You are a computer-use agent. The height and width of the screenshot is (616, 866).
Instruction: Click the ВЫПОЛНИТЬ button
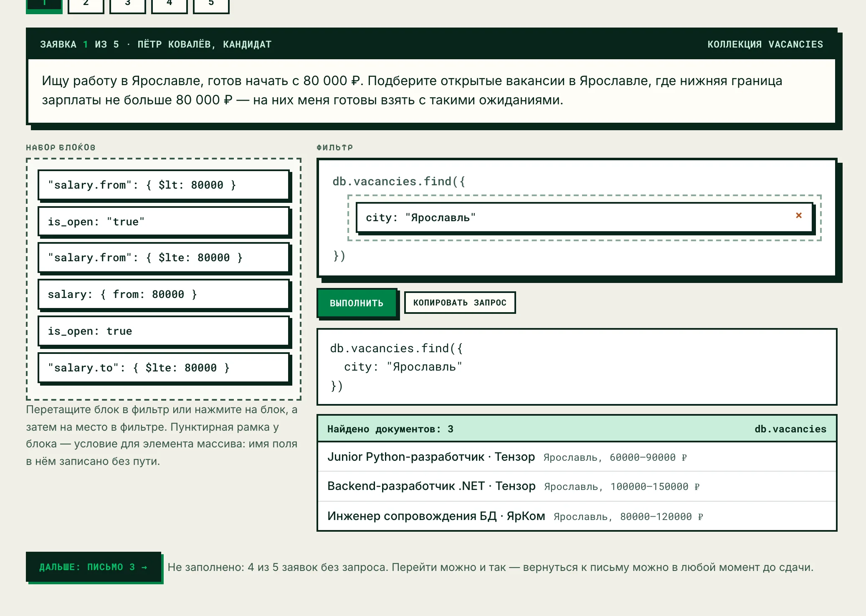pyautogui.click(x=357, y=303)
